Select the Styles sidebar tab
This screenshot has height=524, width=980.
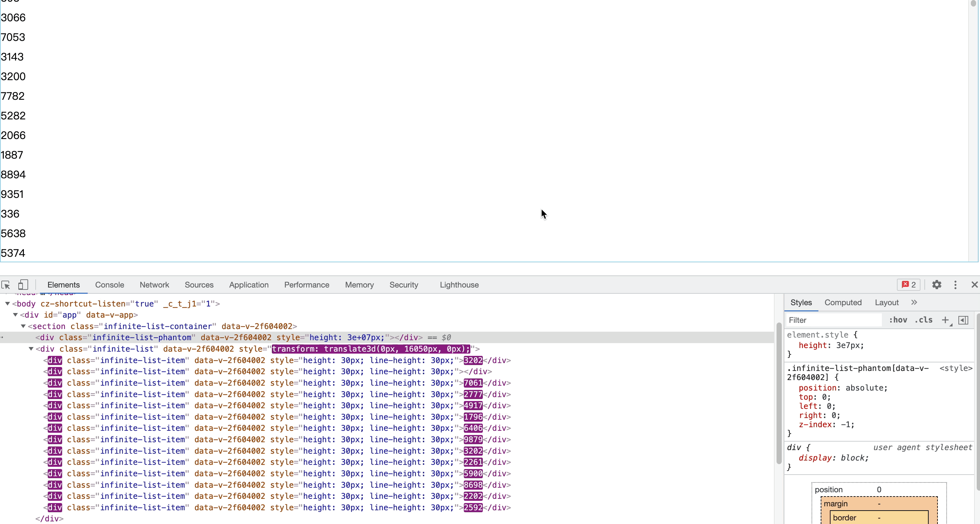[x=801, y=302]
